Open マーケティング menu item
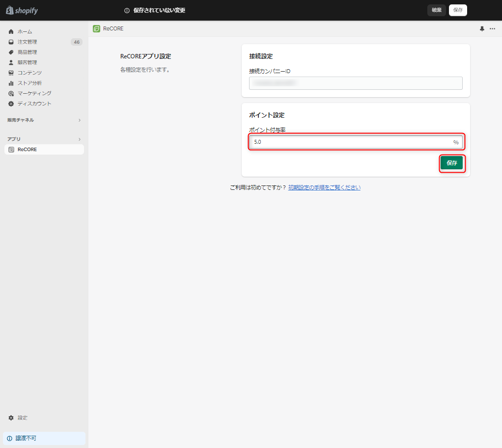This screenshot has width=502, height=448. (34, 93)
